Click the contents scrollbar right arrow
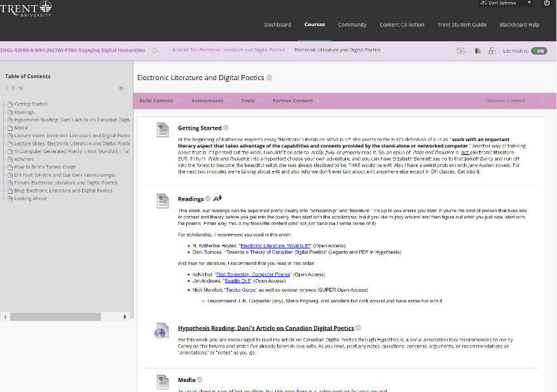Screen dimensions: 557x392 coord(125,316)
